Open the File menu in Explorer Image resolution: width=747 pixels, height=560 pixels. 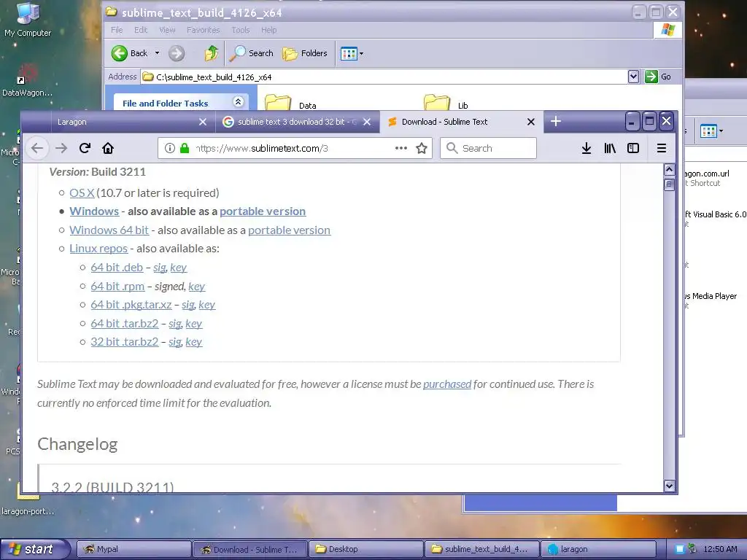tap(117, 30)
